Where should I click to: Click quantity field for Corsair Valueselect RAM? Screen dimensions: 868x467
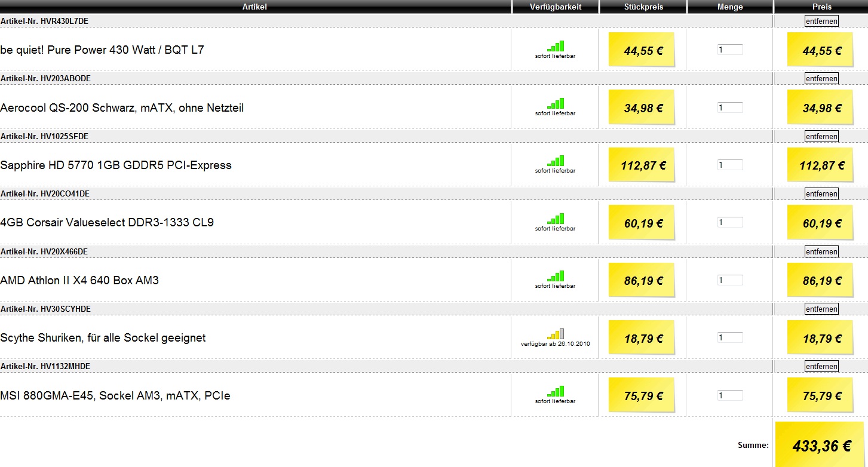click(730, 222)
